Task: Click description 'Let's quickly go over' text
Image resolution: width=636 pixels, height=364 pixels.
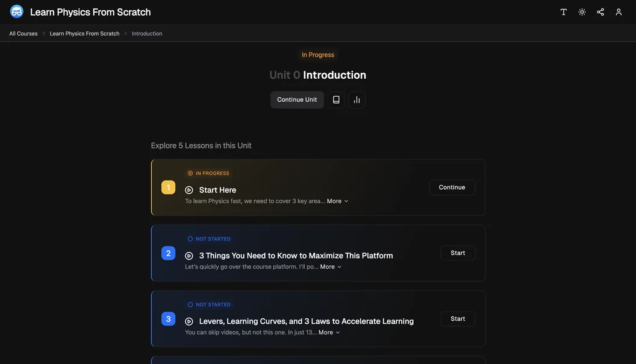Action: pos(252,267)
